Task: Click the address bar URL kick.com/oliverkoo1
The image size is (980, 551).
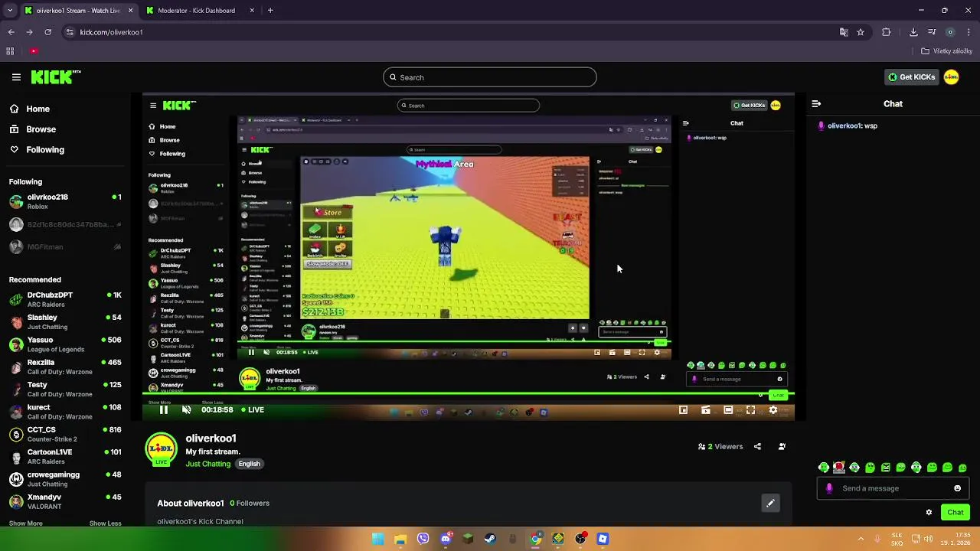Action: [x=111, y=32]
